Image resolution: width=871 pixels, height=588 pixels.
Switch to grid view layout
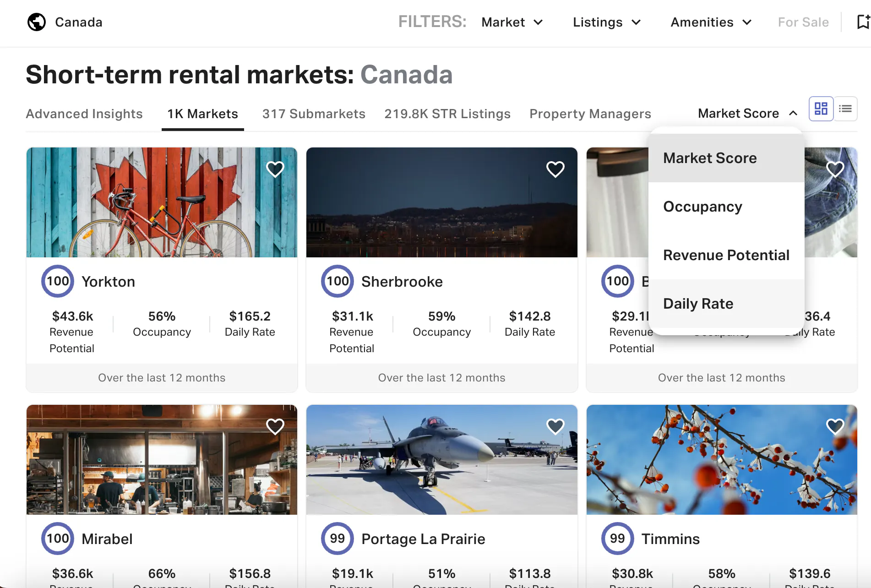821,109
